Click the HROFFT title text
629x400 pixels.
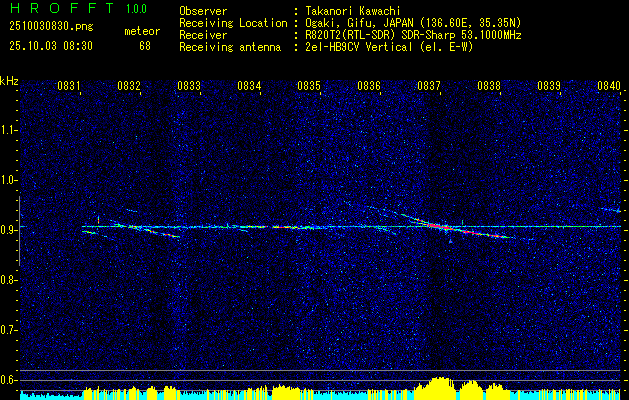[x=61, y=8]
